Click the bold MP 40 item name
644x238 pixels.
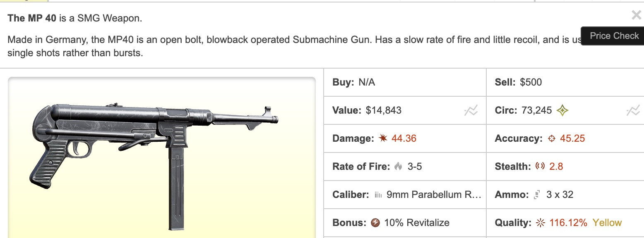pos(33,18)
